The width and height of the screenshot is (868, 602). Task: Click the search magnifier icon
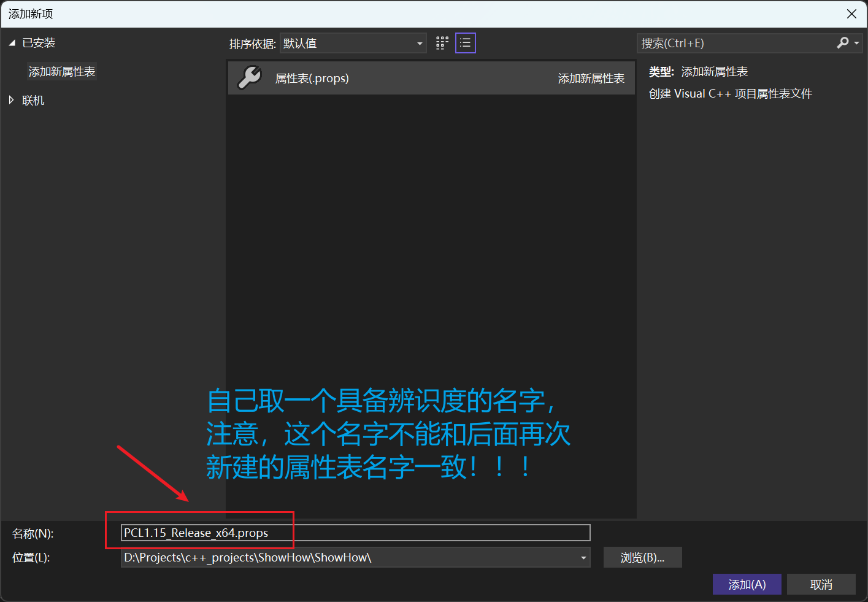[843, 43]
